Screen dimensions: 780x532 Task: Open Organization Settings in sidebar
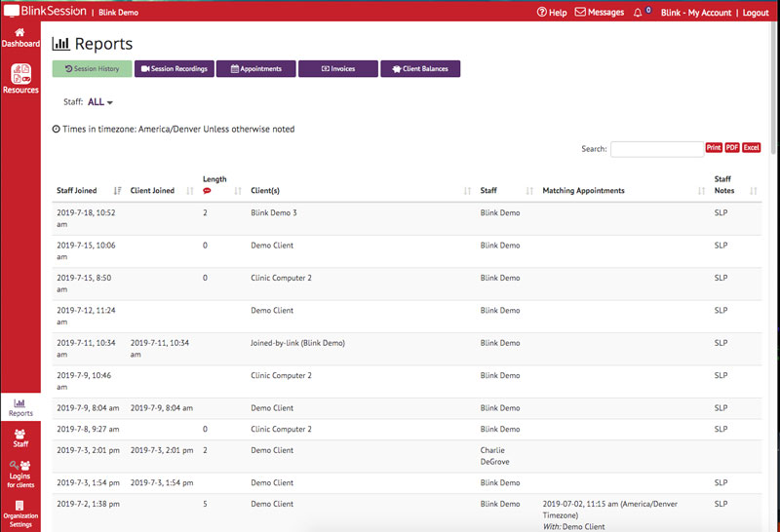tap(20, 511)
